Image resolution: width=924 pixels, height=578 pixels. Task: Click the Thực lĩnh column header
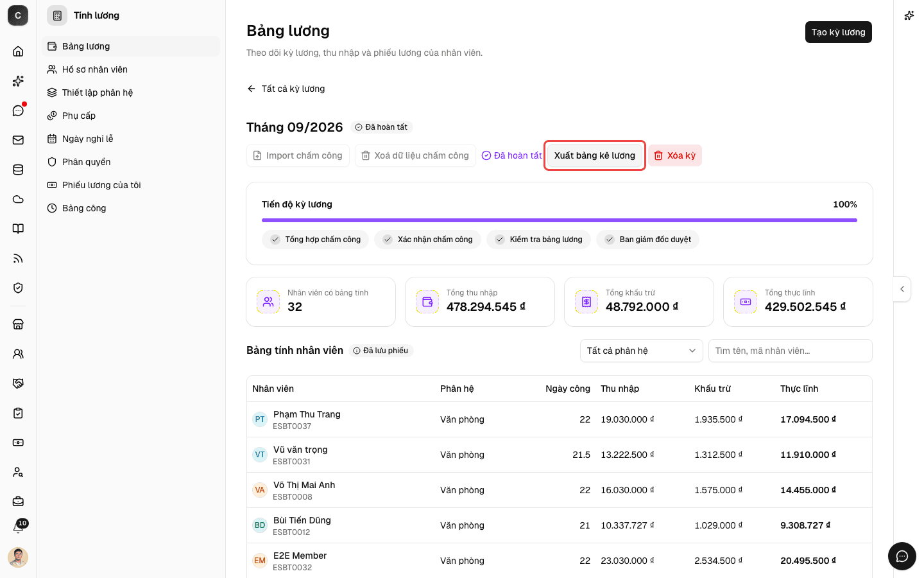799,389
